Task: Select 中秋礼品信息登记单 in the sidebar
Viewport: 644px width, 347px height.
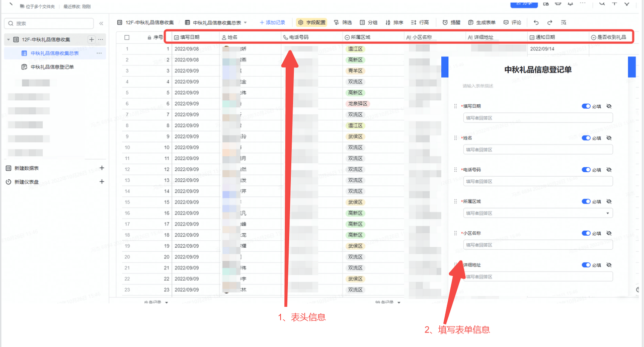Action: [x=52, y=67]
